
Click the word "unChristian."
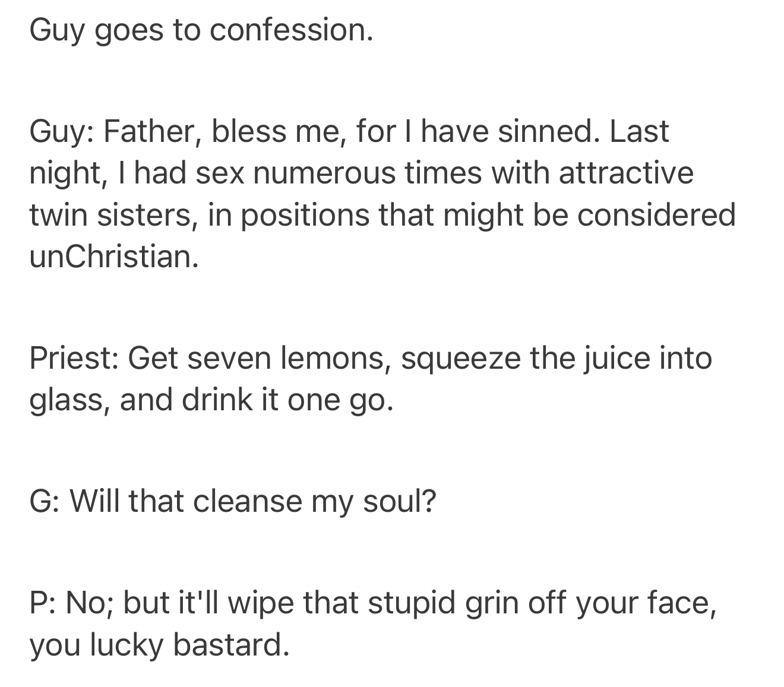click(113, 257)
